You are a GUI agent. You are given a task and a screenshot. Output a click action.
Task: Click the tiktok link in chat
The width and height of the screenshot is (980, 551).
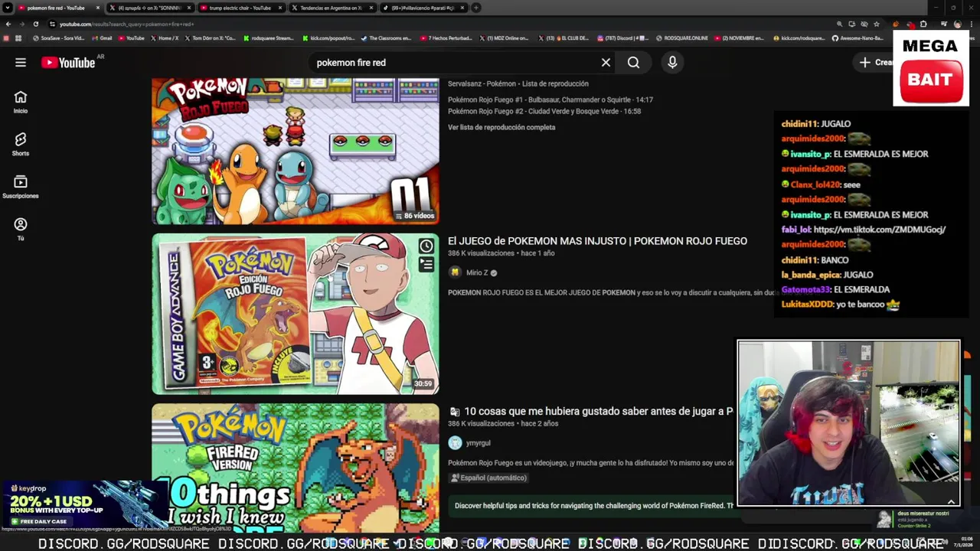coord(880,230)
